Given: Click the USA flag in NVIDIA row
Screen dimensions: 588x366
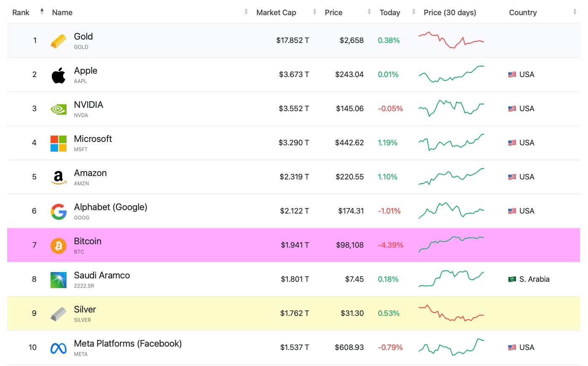Looking at the screenshot, I should [512, 109].
